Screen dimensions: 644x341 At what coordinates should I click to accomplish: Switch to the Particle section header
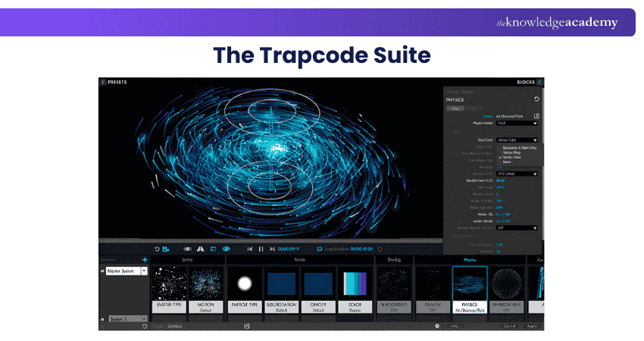point(300,260)
